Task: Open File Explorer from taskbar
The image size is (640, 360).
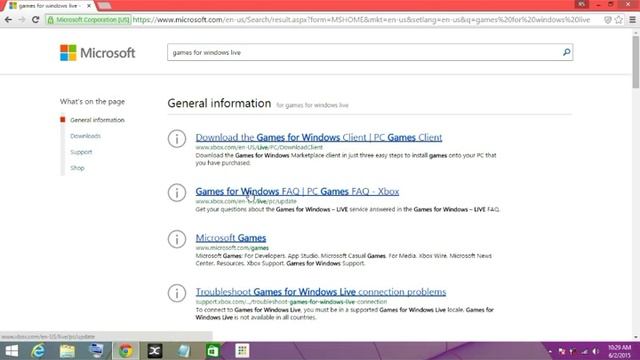Action: (x=67, y=351)
